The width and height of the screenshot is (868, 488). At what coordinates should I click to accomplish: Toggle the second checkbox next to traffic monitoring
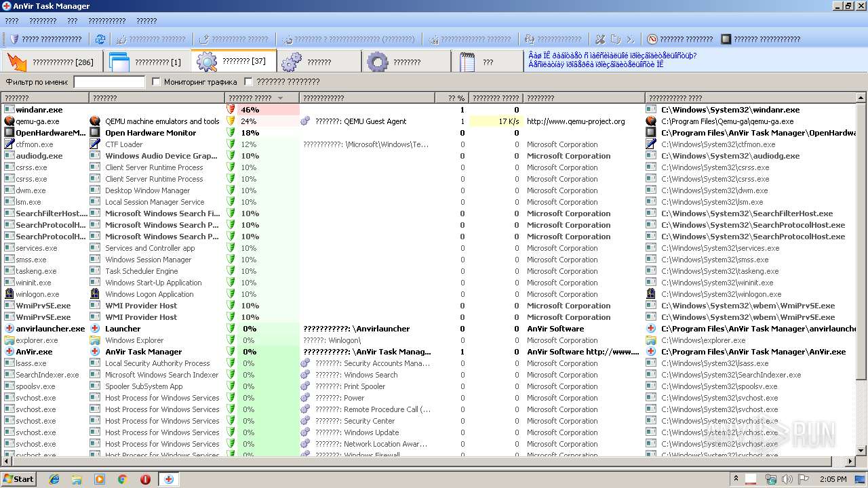click(x=248, y=82)
